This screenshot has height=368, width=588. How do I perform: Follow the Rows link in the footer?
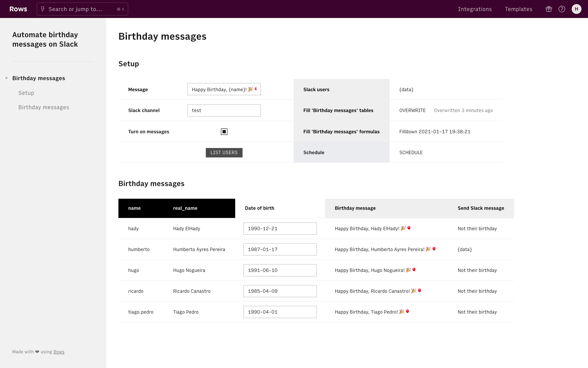coord(59,352)
